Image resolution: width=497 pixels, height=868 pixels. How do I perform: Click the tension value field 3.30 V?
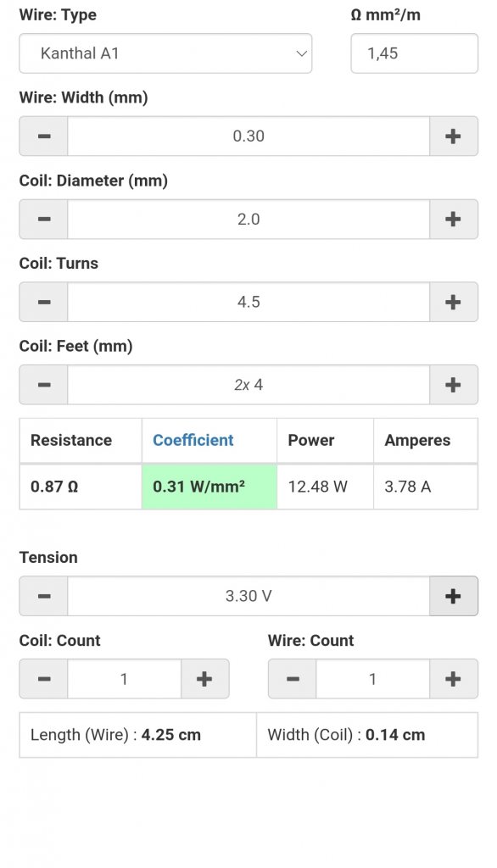(x=248, y=596)
